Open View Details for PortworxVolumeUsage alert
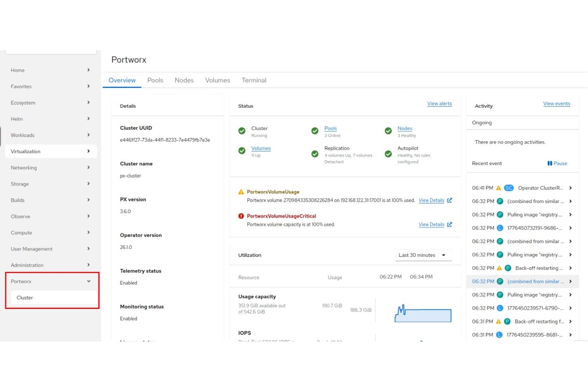The image size is (588, 392). click(431, 200)
